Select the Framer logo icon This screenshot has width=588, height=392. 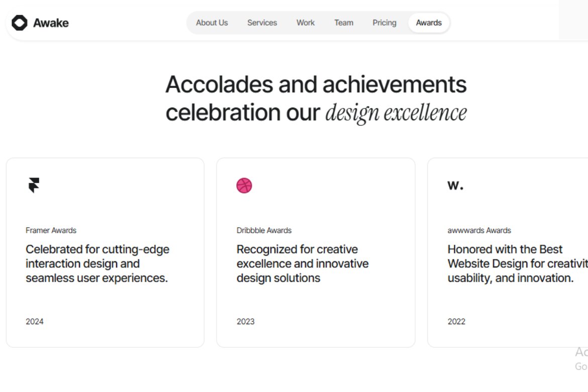(33, 184)
